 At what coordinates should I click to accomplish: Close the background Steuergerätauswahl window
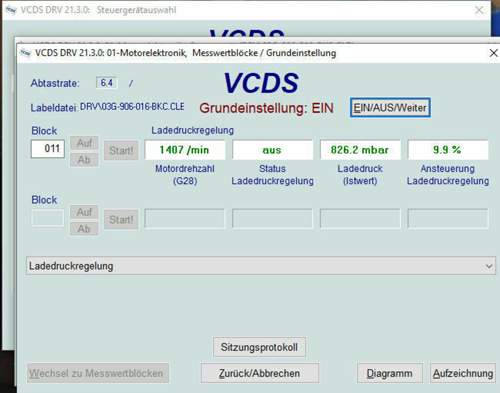(479, 10)
